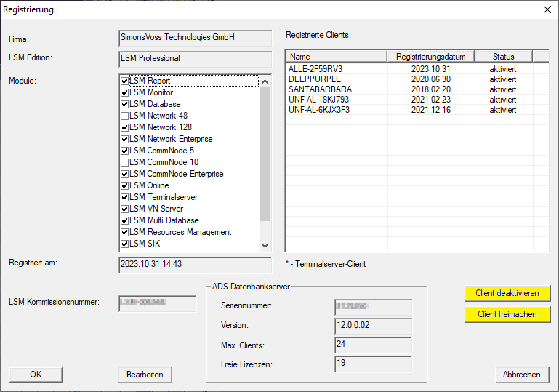Screen dimensions: 559x392
Task: Open editing via Bearbeiten button
Action: click(145, 375)
